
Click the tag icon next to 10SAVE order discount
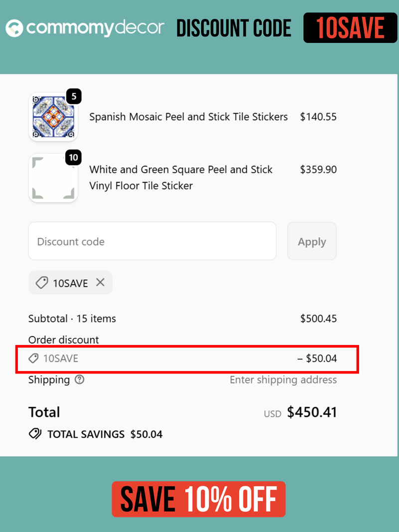(33, 358)
